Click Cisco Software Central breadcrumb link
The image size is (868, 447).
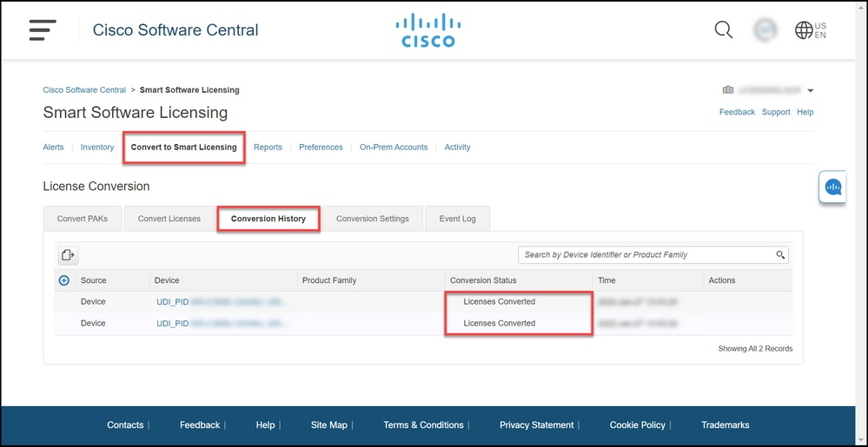[x=84, y=89]
